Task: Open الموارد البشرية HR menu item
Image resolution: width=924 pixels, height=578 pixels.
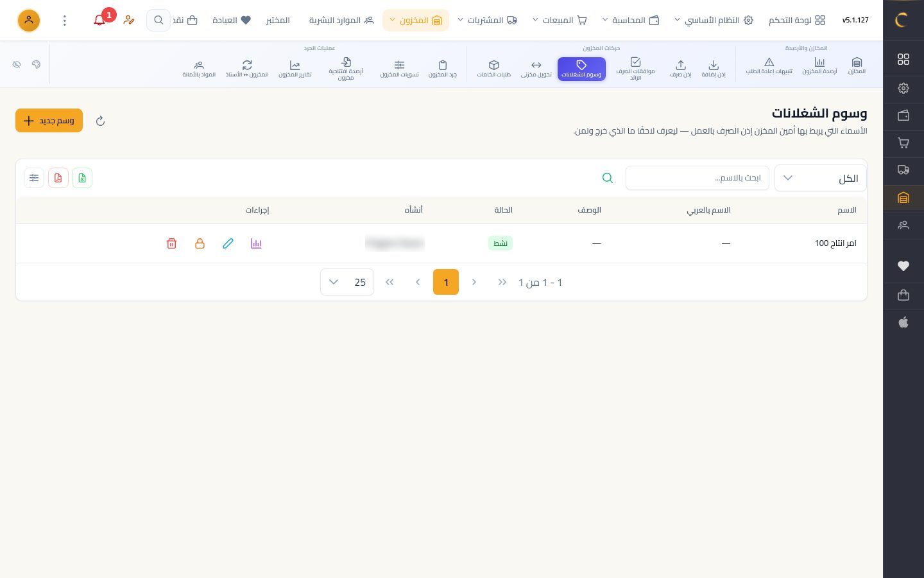Action: [x=341, y=21]
